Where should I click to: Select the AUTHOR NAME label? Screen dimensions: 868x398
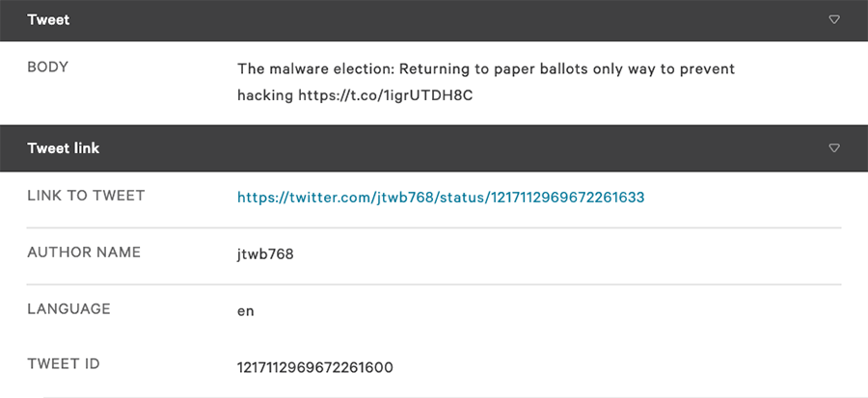point(84,252)
